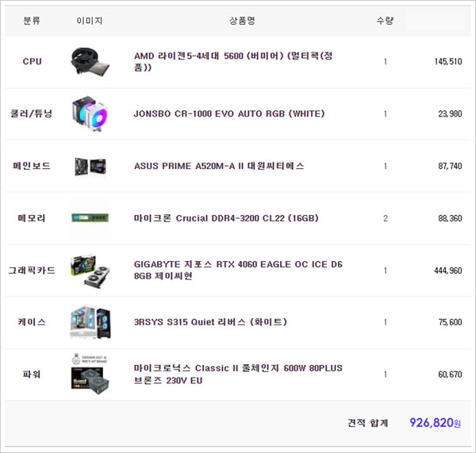Click quantity 1 in the 그래픽카드 row
Viewport: 476px width, 453px height.
pyautogui.click(x=386, y=271)
